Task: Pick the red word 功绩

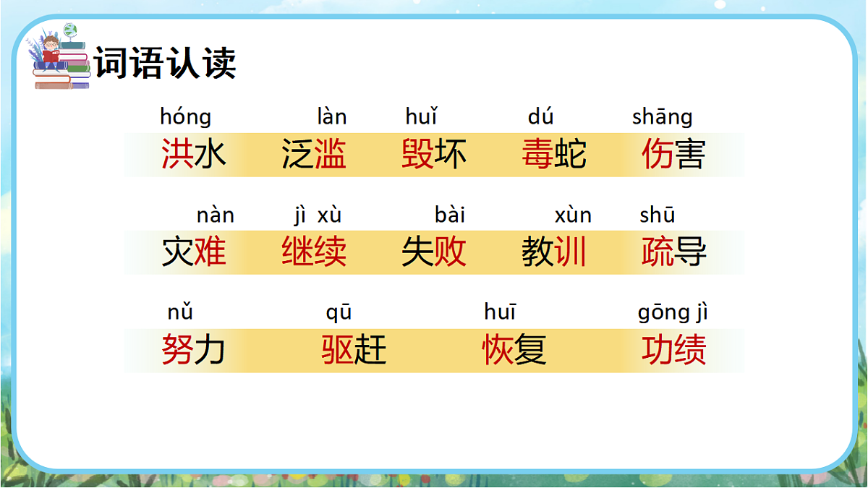Action: (673, 351)
